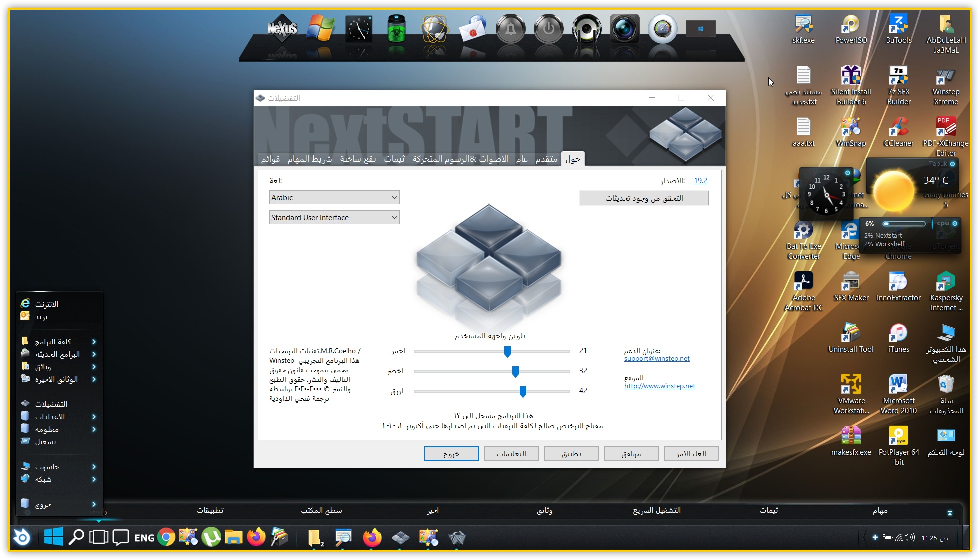Click the bell notification dock icon
Image resolution: width=980 pixels, height=560 pixels.
coord(511,28)
